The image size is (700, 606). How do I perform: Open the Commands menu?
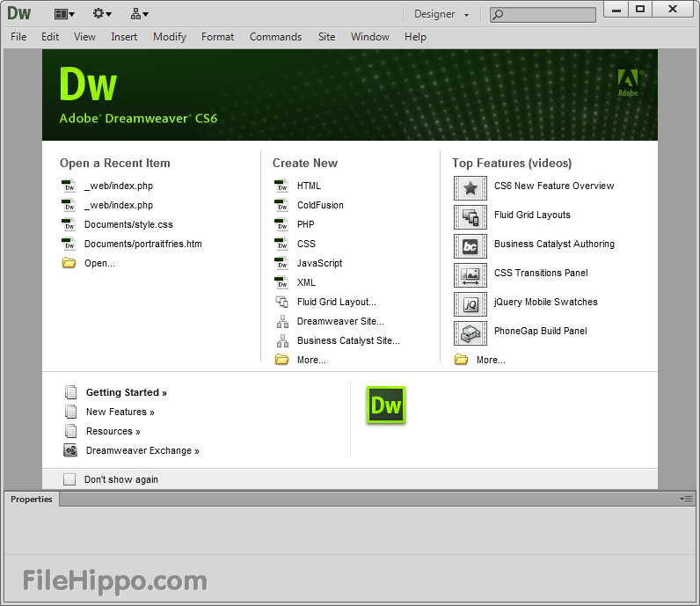pyautogui.click(x=275, y=37)
